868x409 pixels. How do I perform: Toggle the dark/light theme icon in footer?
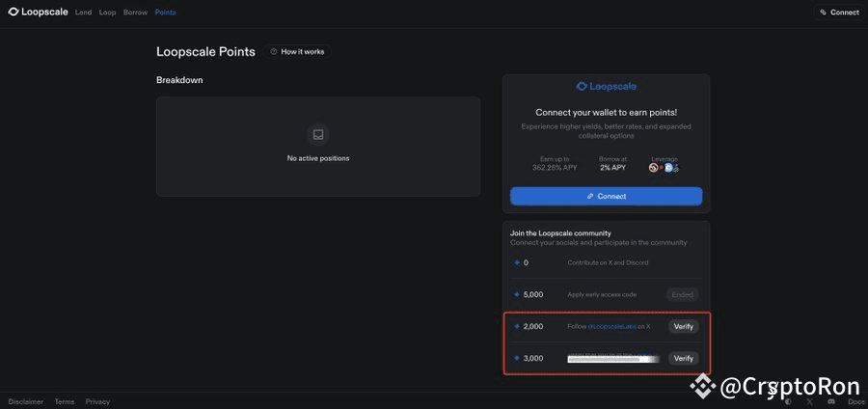coord(788,401)
